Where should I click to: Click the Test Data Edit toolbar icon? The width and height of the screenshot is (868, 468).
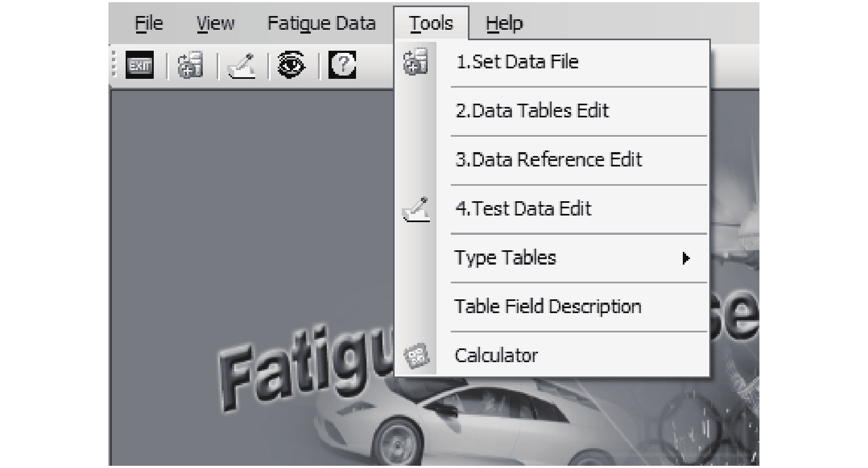click(242, 66)
